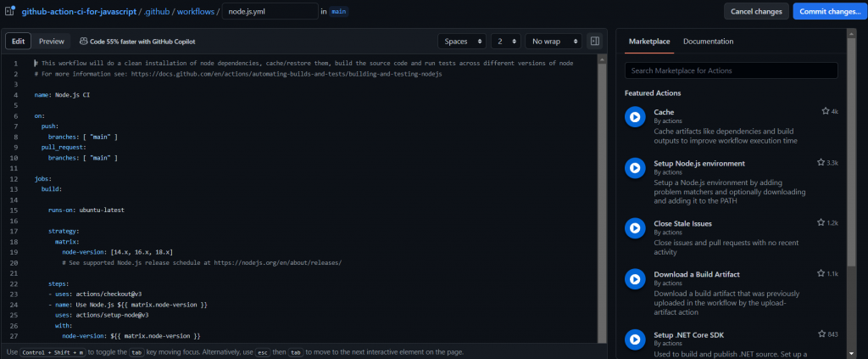Click the star icon beside 3.3k

pos(821,163)
